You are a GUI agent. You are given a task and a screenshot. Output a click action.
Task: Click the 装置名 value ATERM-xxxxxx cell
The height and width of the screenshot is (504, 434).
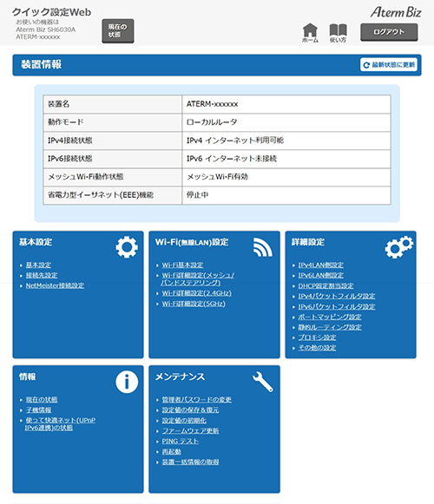point(286,104)
